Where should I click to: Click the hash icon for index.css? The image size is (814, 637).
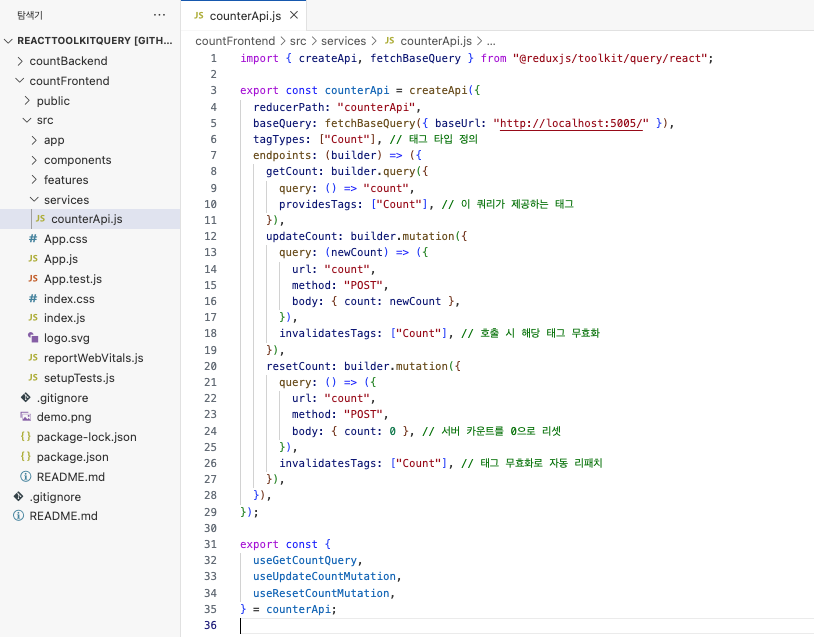tap(33, 299)
